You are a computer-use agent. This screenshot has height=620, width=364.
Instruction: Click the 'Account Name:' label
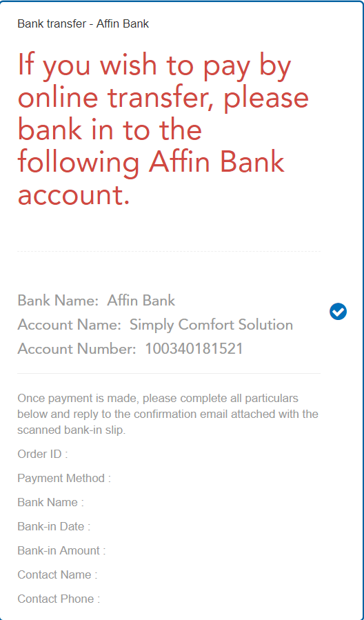(x=69, y=325)
